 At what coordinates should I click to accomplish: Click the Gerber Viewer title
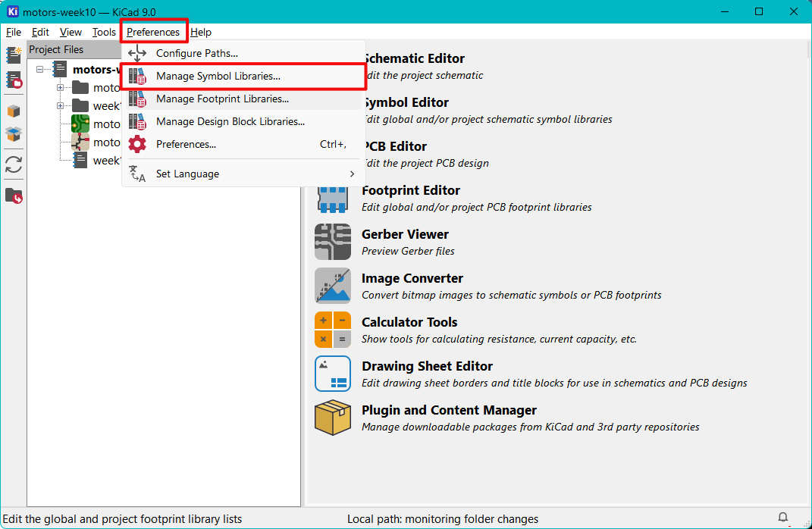405,234
